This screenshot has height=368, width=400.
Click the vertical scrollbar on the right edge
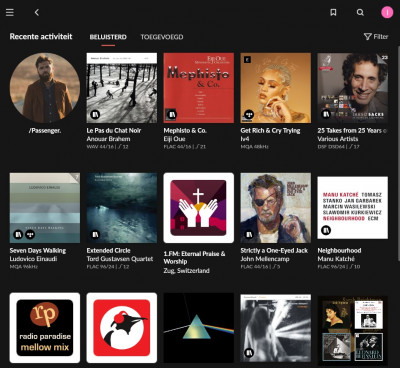398,153
